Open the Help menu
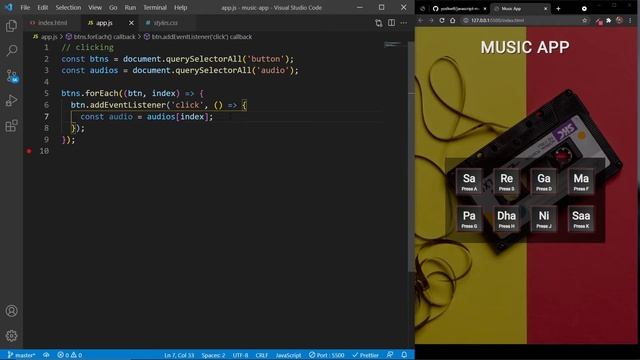Viewport: 640px width, 360px height. tap(180, 7)
